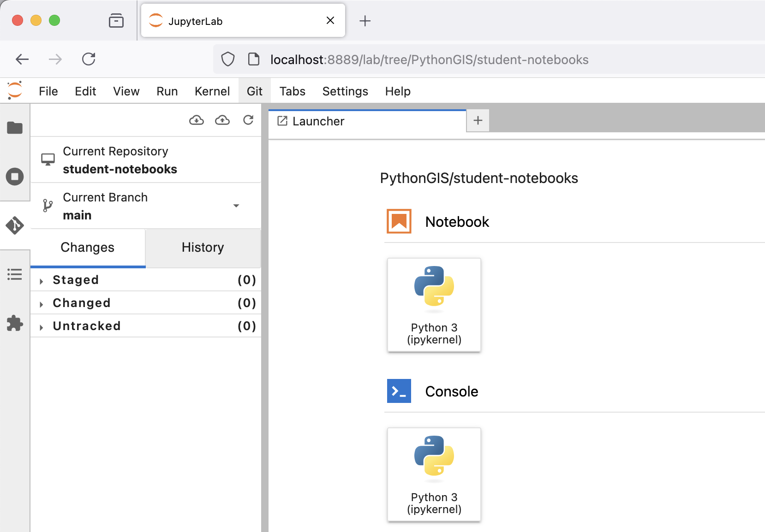
Task: Click the student-notebooks repository name
Action: (120, 169)
